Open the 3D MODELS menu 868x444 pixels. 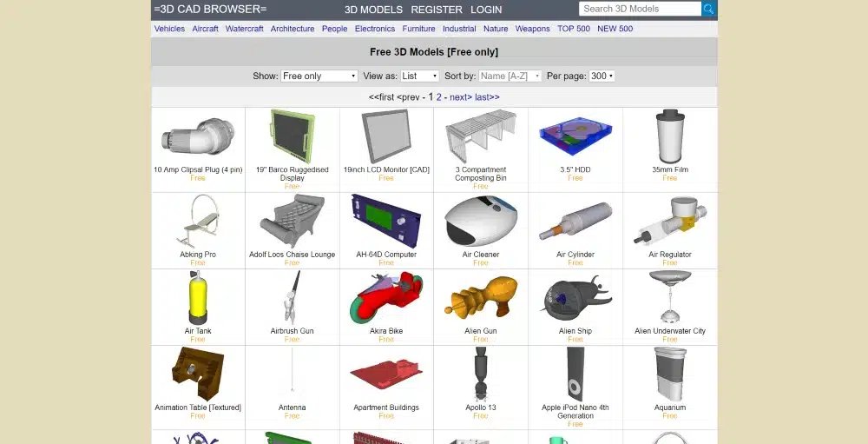click(373, 10)
